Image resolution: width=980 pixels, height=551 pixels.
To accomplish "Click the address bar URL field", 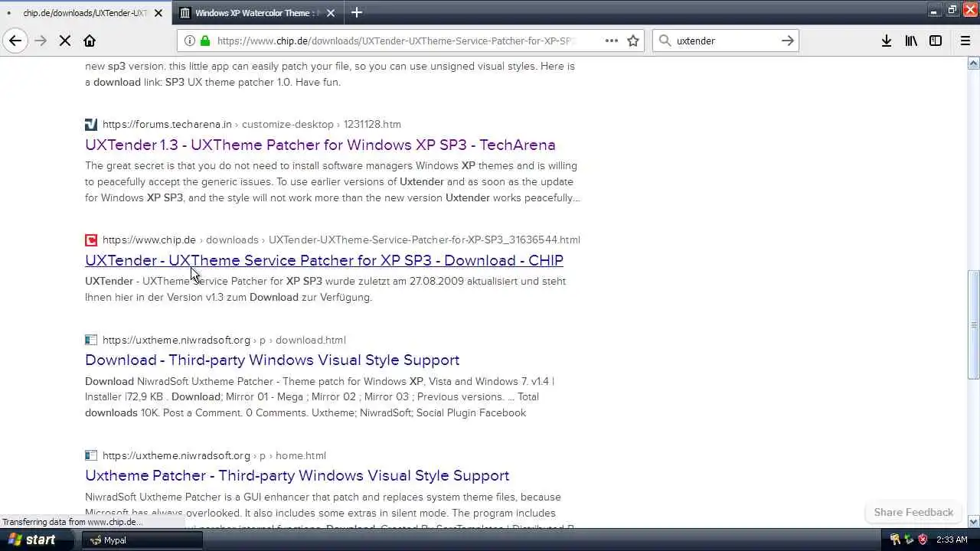I will pos(396,41).
